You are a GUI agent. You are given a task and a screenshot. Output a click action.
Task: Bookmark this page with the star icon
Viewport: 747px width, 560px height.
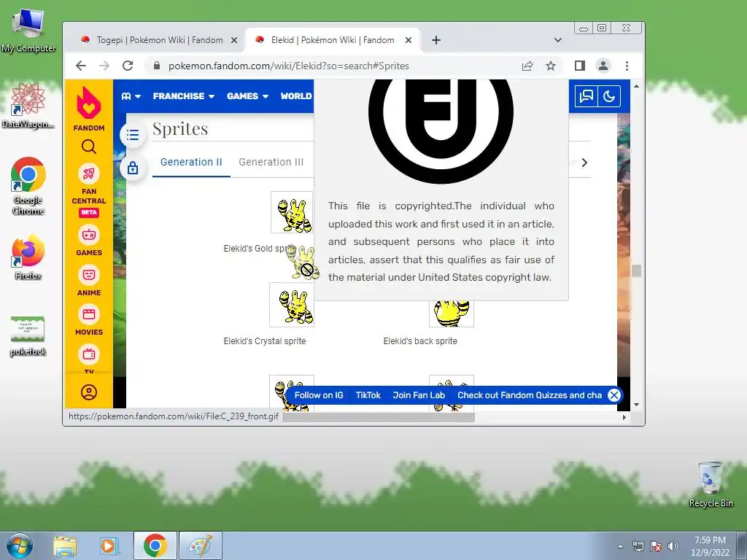point(551,66)
